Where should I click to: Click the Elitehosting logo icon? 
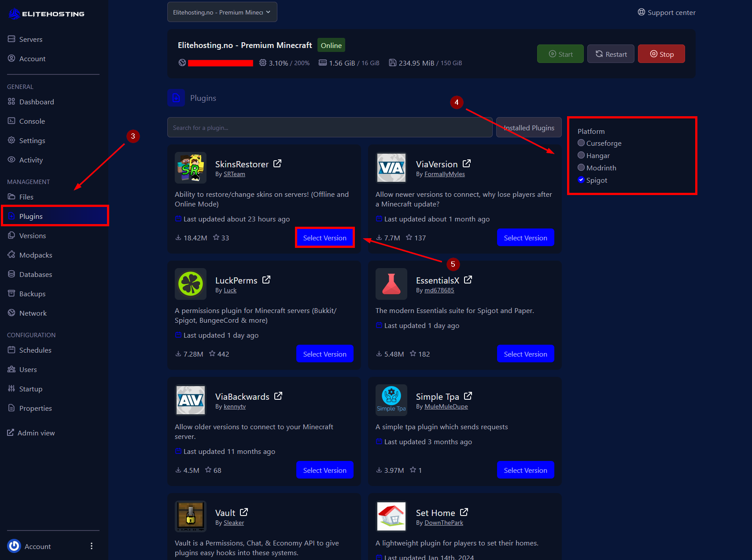coord(14,14)
